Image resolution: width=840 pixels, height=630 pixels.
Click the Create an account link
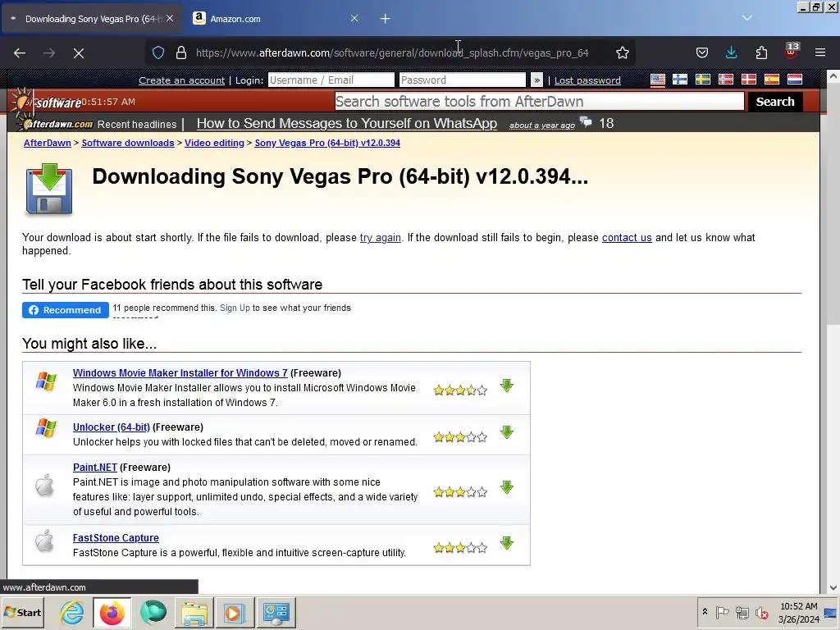181,80
